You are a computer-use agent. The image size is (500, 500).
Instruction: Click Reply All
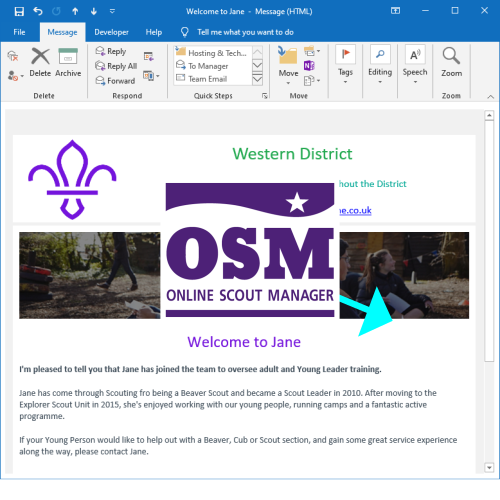point(116,66)
